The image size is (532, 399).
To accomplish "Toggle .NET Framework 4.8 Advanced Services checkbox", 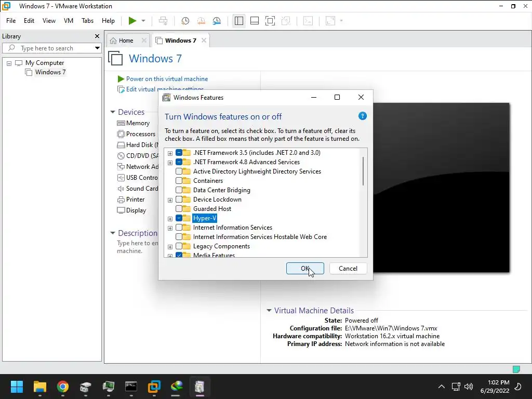I will (179, 162).
